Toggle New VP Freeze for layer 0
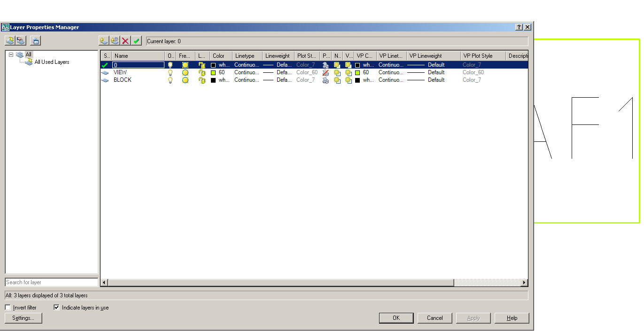Image resolution: width=644 pixels, height=333 pixels. tap(337, 65)
